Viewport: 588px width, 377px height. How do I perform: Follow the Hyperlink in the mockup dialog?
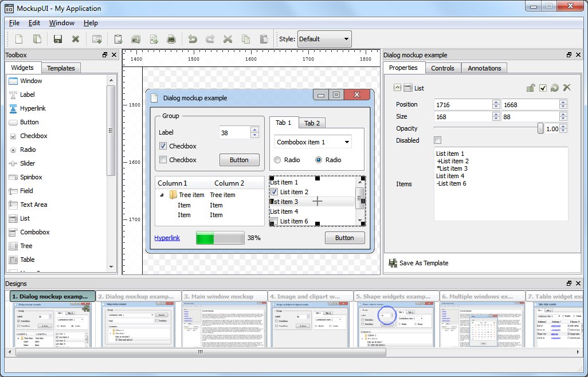167,238
